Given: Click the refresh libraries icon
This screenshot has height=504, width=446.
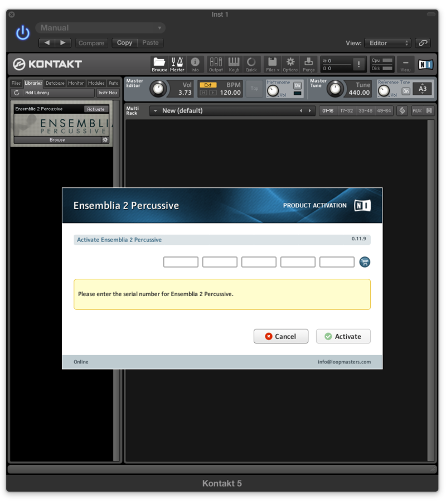Looking at the screenshot, I should [17, 93].
